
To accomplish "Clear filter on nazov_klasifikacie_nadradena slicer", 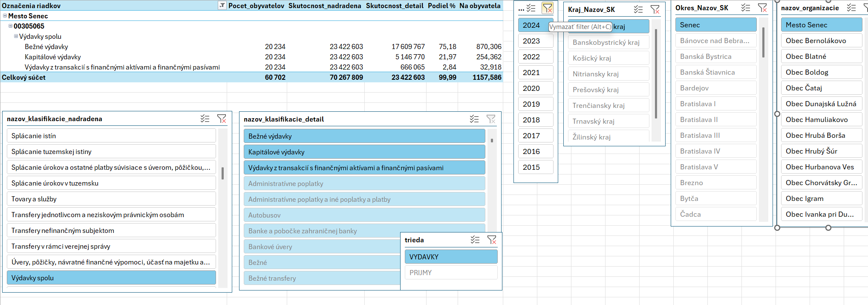I will (x=222, y=119).
